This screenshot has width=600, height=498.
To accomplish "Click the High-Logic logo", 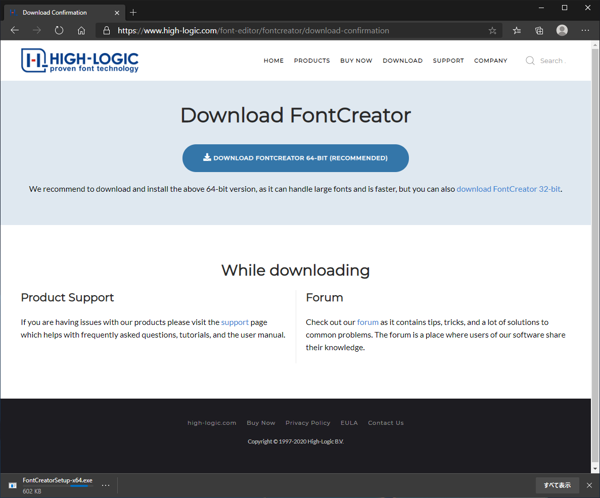I will tap(80, 60).
